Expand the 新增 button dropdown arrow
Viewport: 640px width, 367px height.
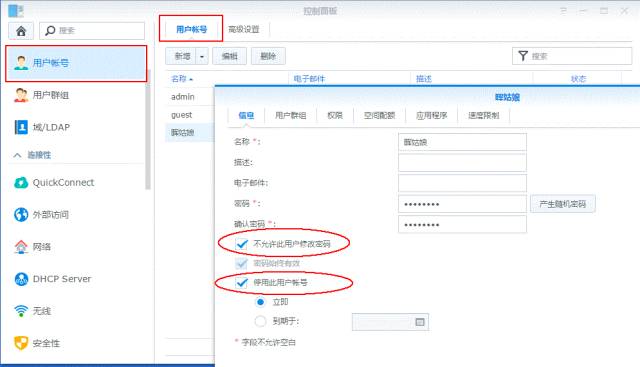coord(202,56)
